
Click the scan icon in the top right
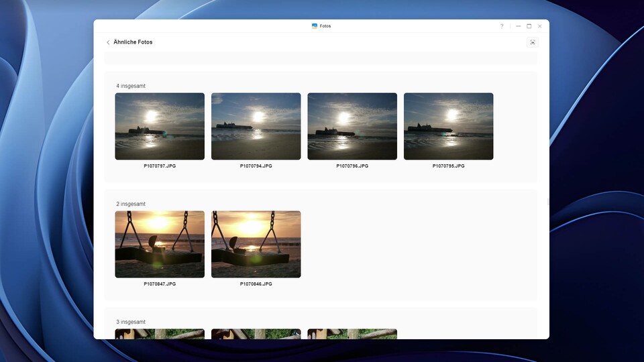click(x=533, y=42)
